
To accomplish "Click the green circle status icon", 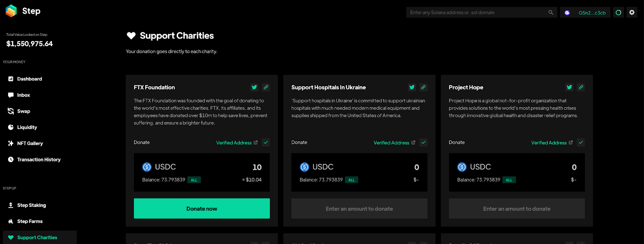I will click(618, 12).
